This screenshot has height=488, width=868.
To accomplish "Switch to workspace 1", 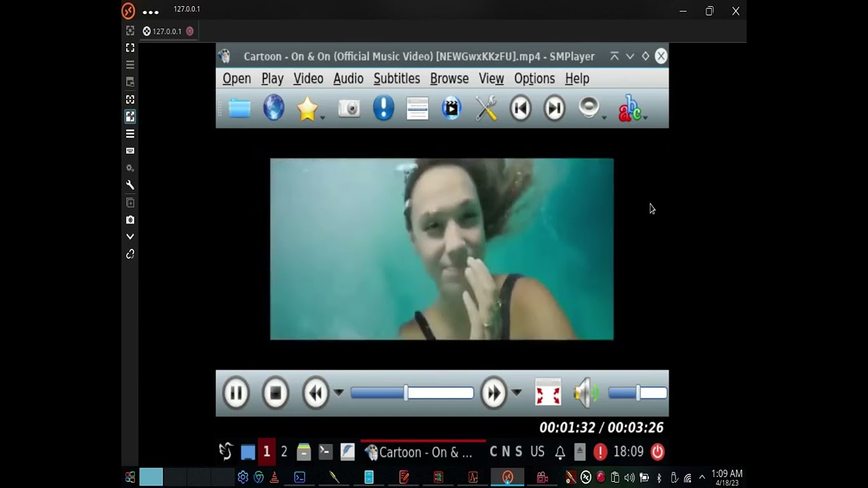I will click(267, 452).
